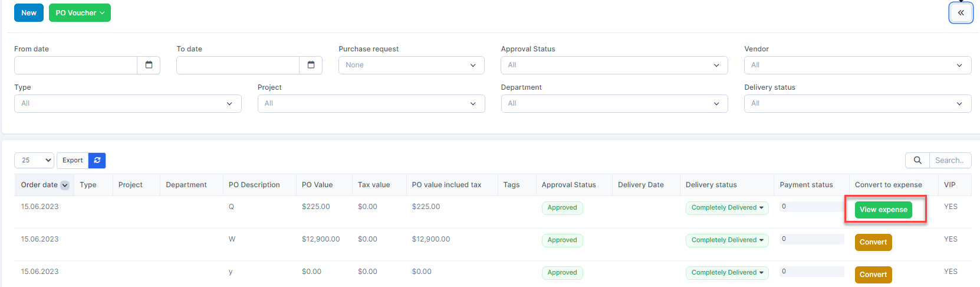Screen dimensions: 980x287
Task: Click the New button
Action: click(x=29, y=13)
